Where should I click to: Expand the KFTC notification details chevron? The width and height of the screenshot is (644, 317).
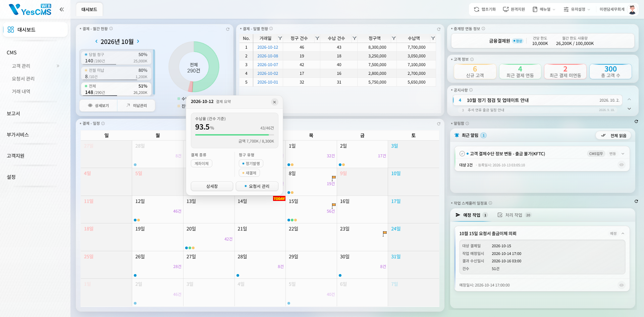(623, 154)
